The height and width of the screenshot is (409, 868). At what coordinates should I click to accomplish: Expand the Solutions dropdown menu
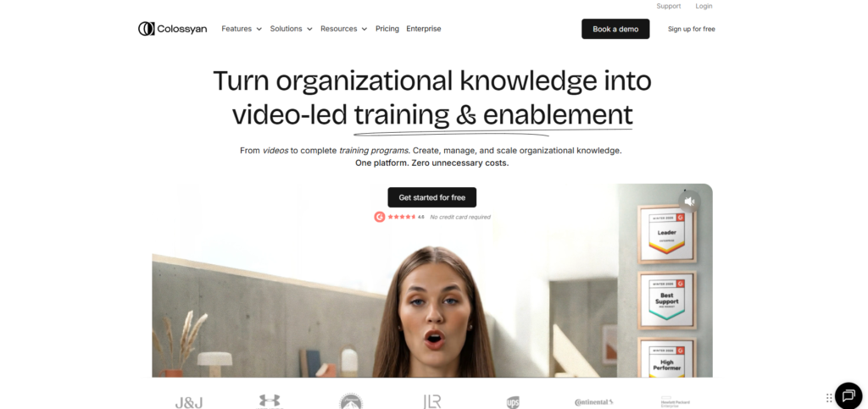point(292,29)
